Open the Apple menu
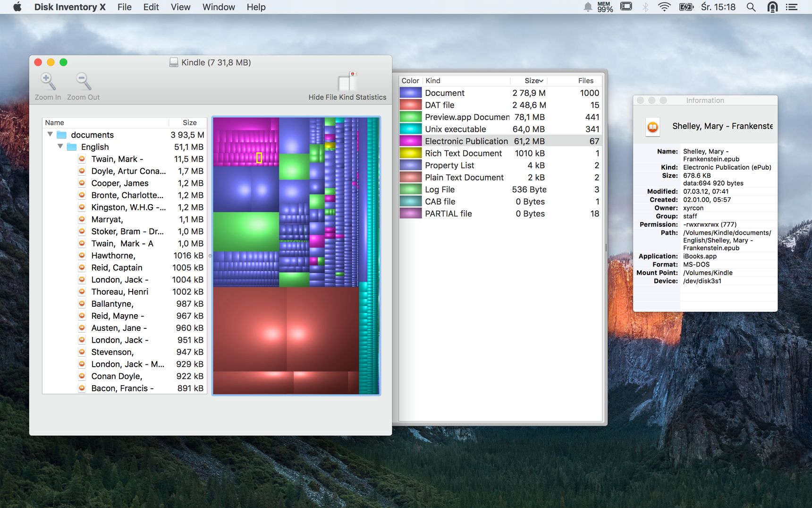 pyautogui.click(x=17, y=7)
